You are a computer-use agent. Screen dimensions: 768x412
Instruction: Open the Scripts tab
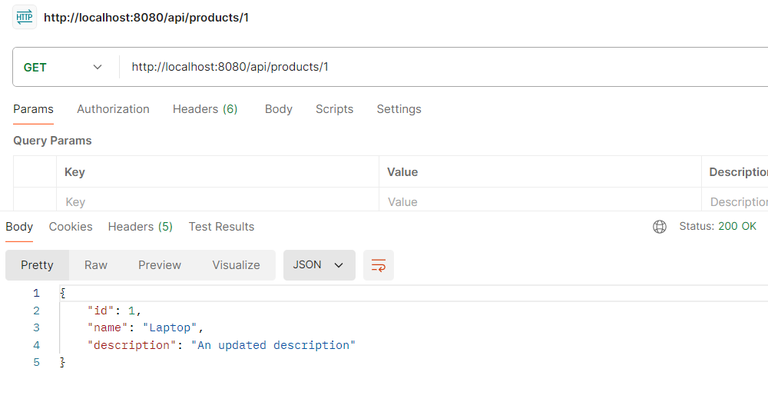coord(334,109)
